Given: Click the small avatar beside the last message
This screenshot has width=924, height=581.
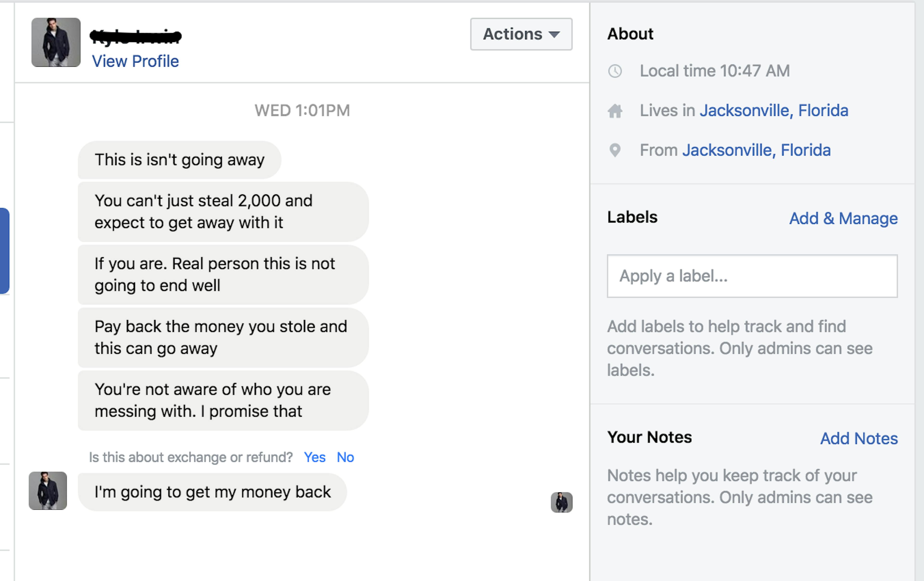Looking at the screenshot, I should [x=48, y=491].
